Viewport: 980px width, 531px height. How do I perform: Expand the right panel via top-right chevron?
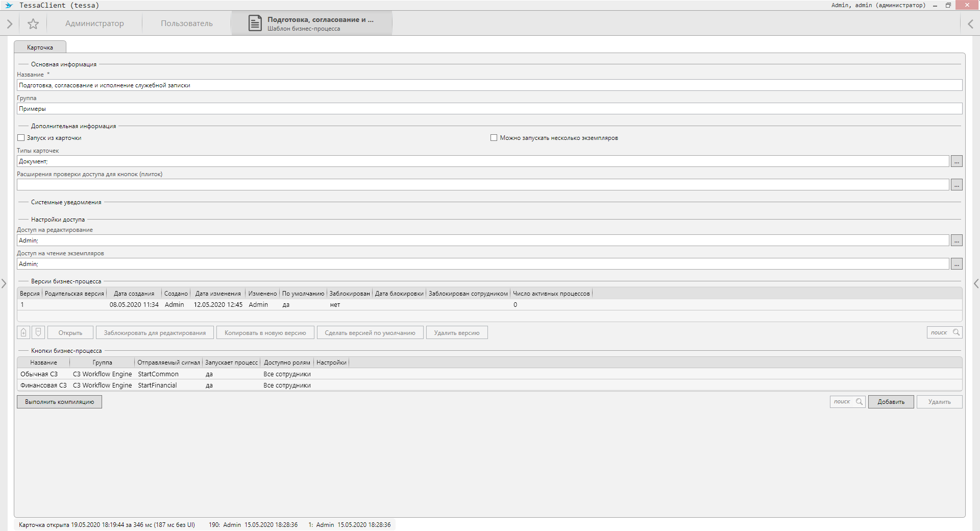click(970, 24)
